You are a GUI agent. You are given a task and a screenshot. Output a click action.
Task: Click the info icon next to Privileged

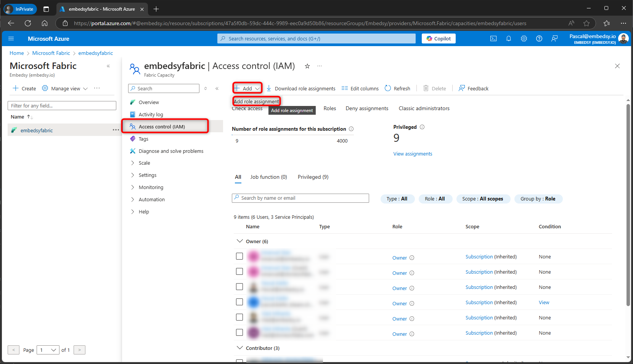(422, 127)
